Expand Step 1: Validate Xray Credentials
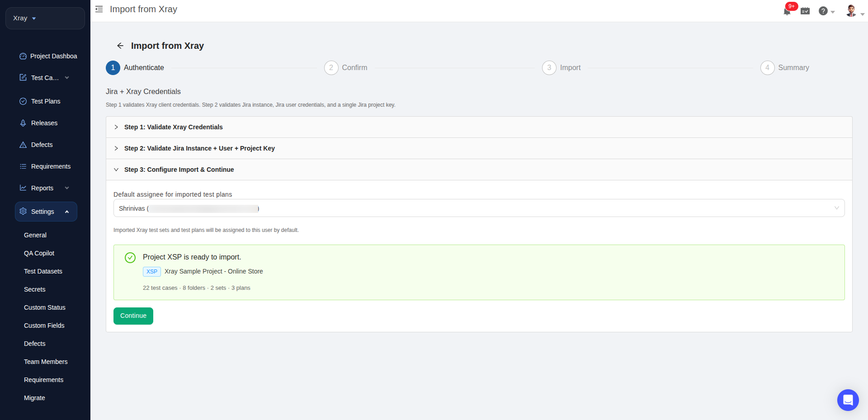This screenshot has width=868, height=420. 479,127
